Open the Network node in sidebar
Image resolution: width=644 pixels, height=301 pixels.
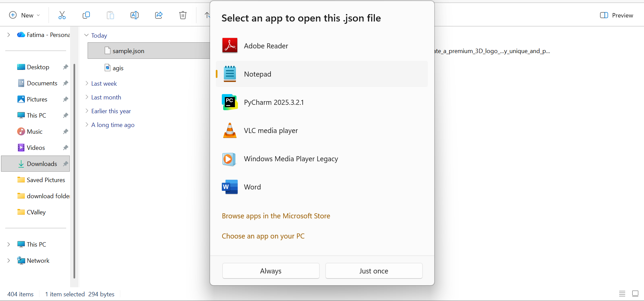tap(33, 260)
